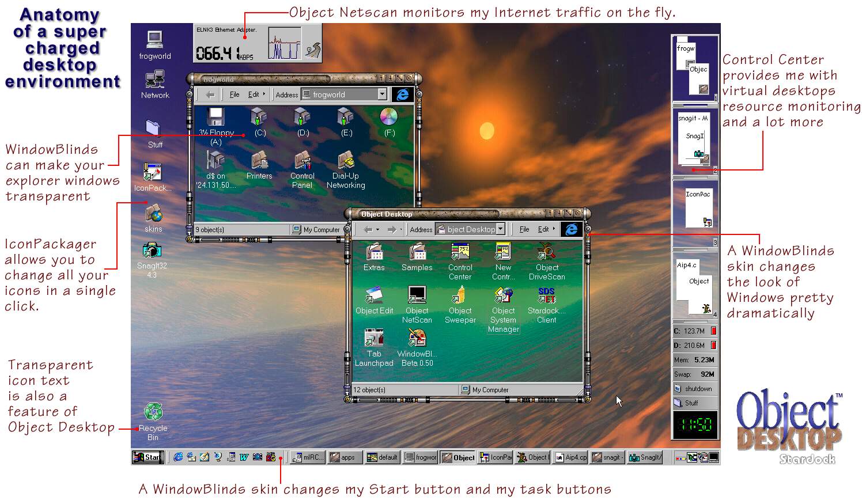Click Back arrow in Object Desktop window
Viewport: 862px width, 504px height.
tap(368, 229)
